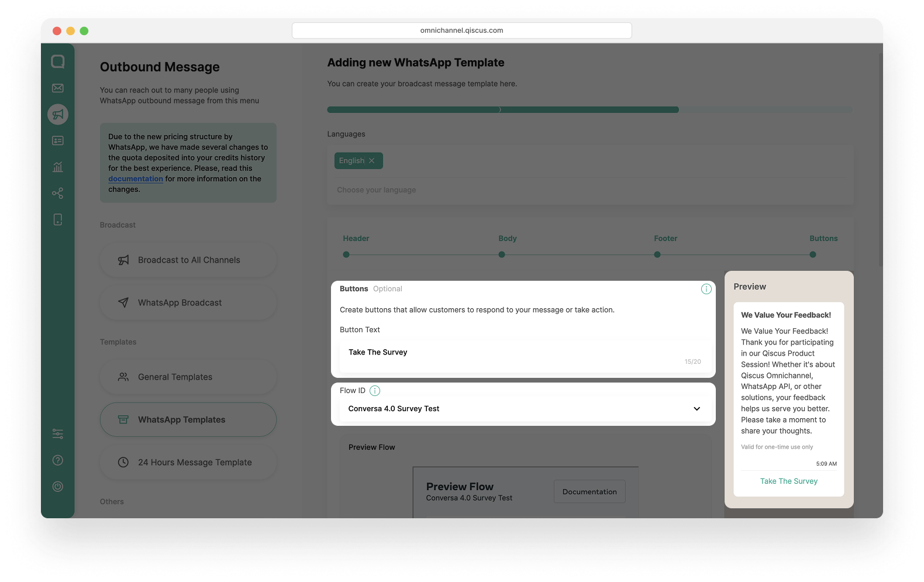Go to the Header step
This screenshot has height=582, width=924.
click(356, 239)
